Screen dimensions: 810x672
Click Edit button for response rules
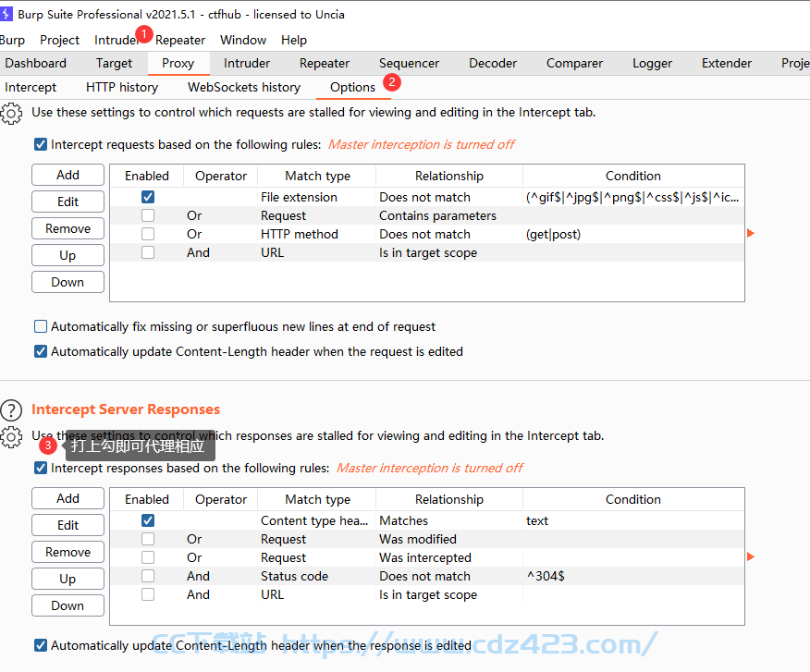[67, 525]
